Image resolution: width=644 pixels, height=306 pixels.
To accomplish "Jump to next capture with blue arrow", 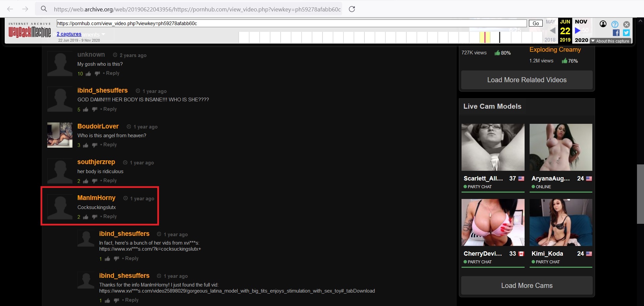I will point(578,31).
